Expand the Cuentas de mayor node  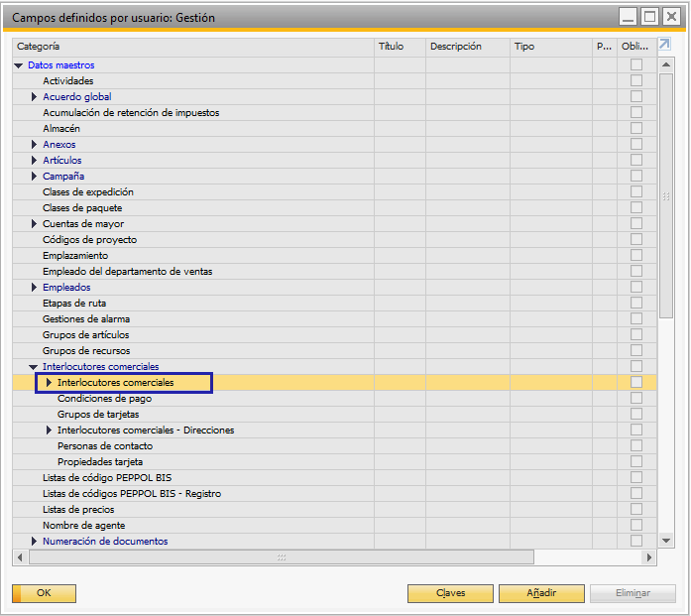[34, 223]
